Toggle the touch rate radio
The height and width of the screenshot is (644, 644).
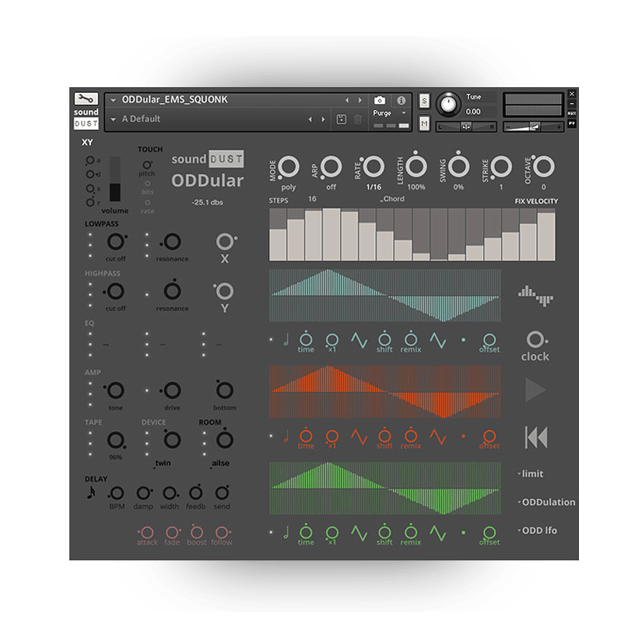tap(147, 203)
